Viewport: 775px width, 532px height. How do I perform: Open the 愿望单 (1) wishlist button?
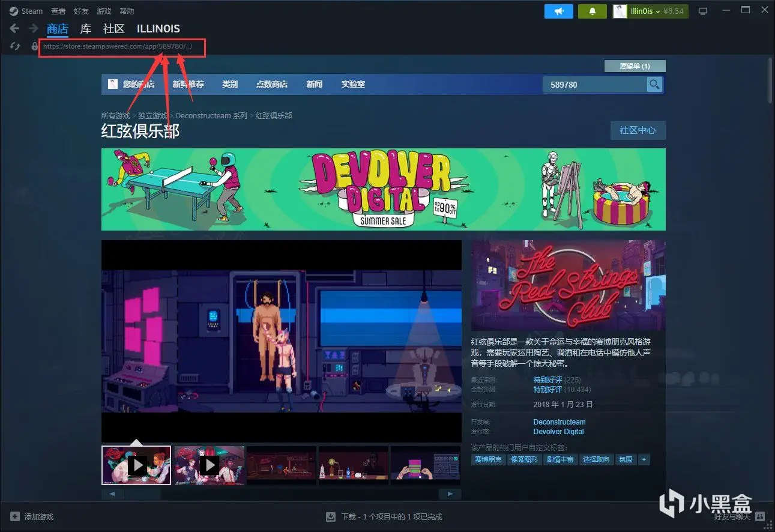pyautogui.click(x=635, y=66)
